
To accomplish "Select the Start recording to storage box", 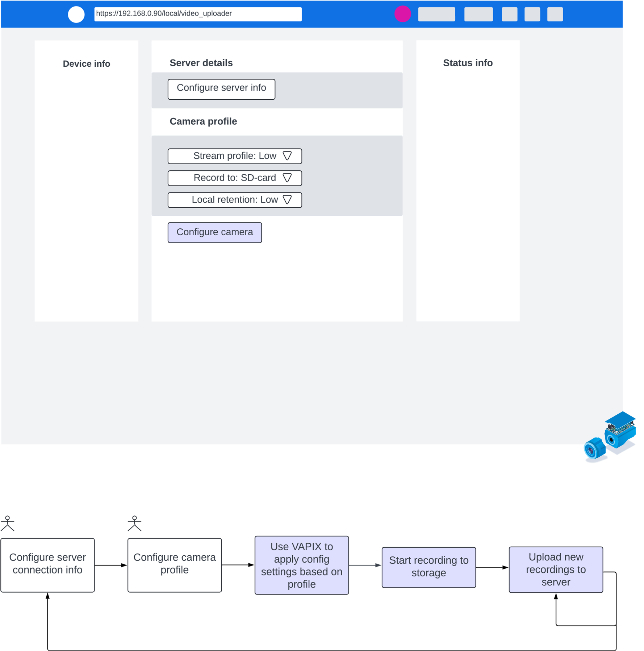I will 429,567.
